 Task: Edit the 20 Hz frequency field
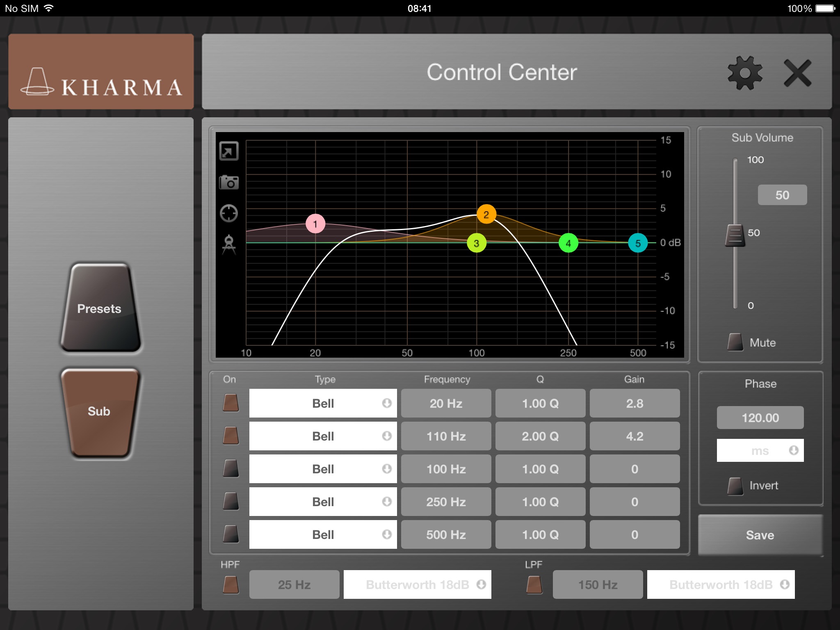tap(446, 403)
